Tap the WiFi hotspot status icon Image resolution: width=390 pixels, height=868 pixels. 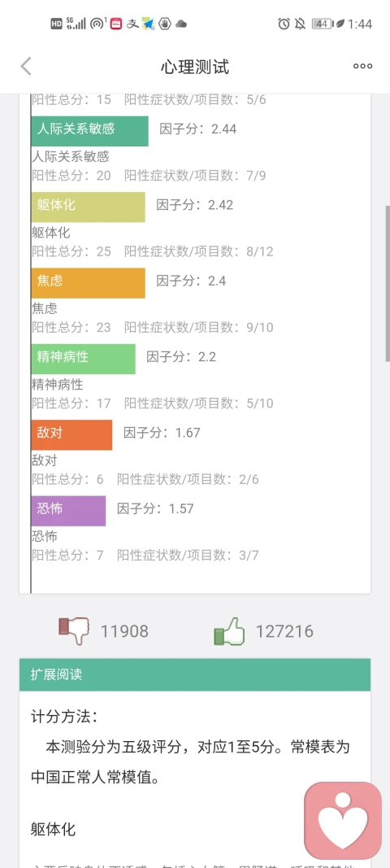tap(98, 24)
